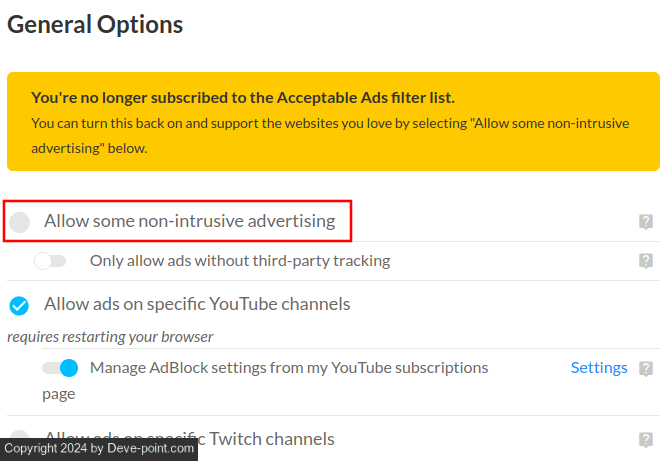Image resolution: width=663 pixels, height=461 pixels.
Task: Check the Allow ads on Twitch channels circle
Action: coord(20,436)
